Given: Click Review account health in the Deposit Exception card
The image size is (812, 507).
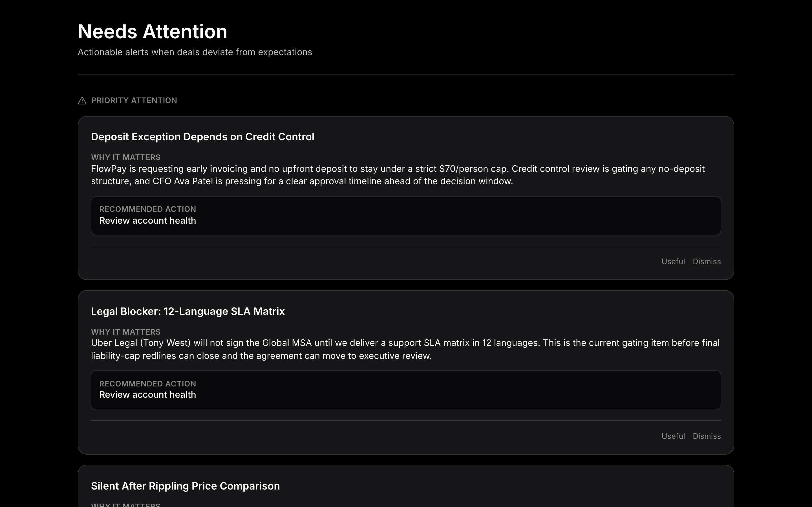Looking at the screenshot, I should [147, 221].
